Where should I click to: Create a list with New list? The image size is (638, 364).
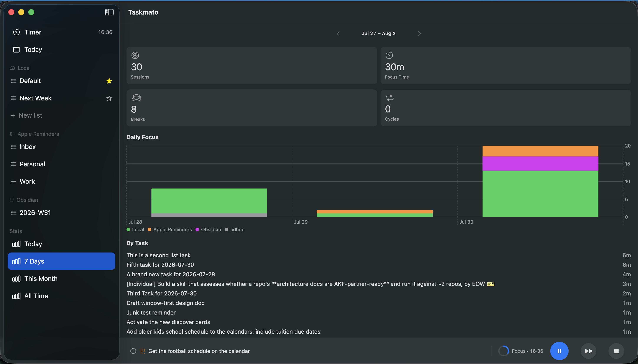point(26,115)
